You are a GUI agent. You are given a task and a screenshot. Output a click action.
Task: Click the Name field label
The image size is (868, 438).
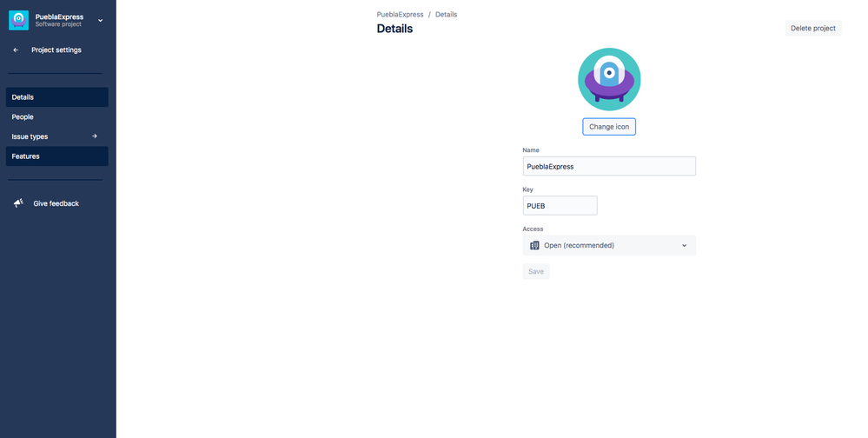pyautogui.click(x=531, y=150)
